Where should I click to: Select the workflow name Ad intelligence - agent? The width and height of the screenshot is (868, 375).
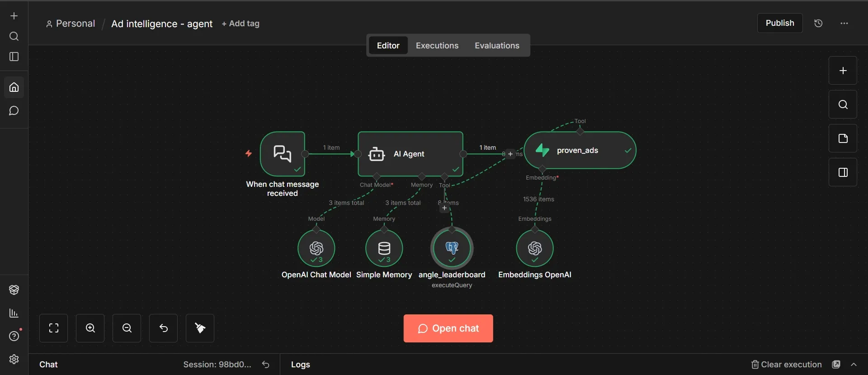click(162, 24)
